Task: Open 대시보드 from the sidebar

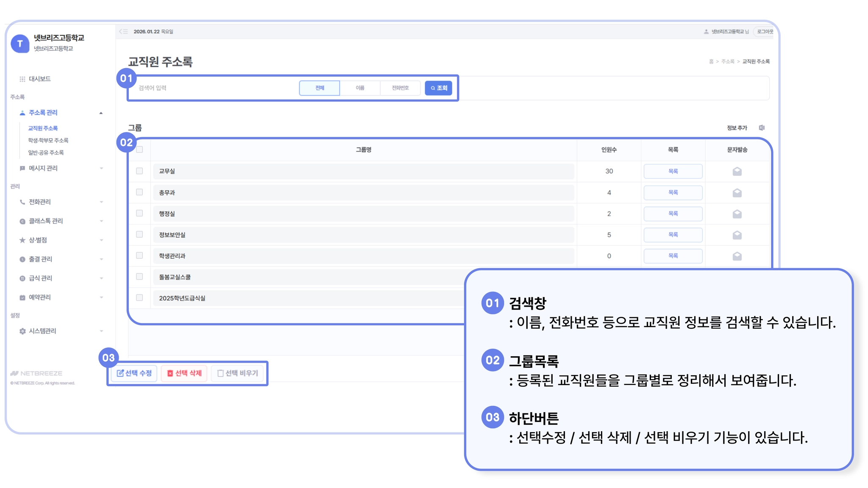Action: pos(39,79)
